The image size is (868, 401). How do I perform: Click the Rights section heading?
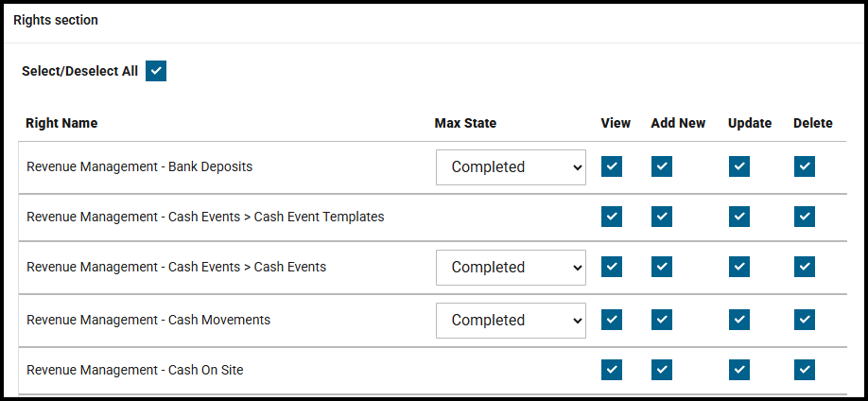coord(56,20)
